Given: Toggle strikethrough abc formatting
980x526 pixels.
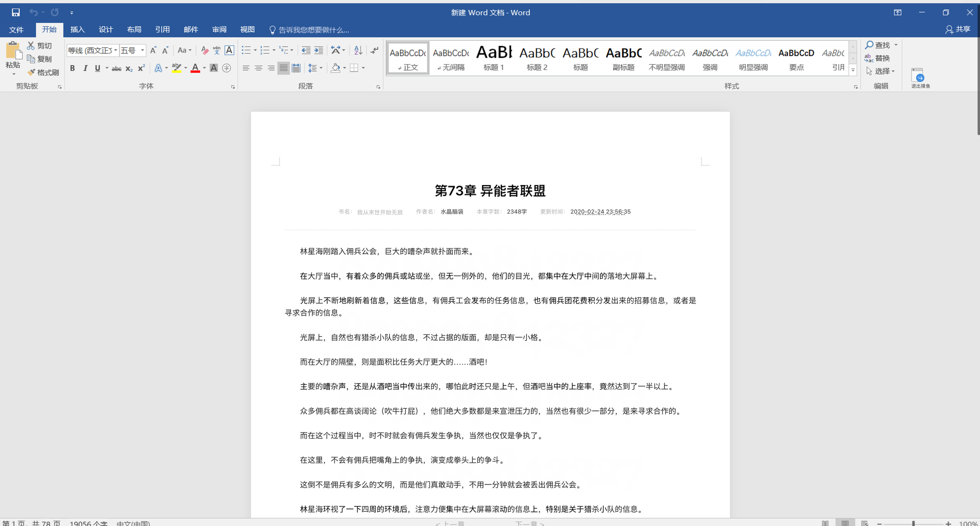Looking at the screenshot, I should [117, 69].
